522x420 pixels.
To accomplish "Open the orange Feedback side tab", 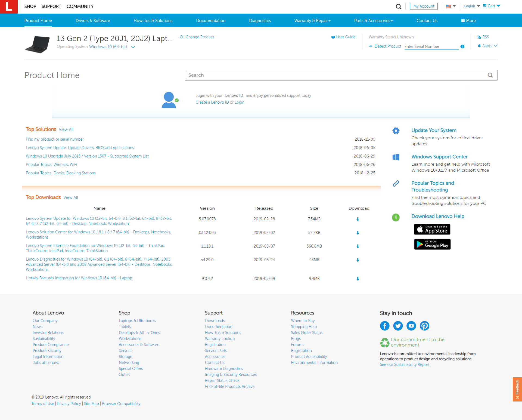I will click(x=517, y=389).
